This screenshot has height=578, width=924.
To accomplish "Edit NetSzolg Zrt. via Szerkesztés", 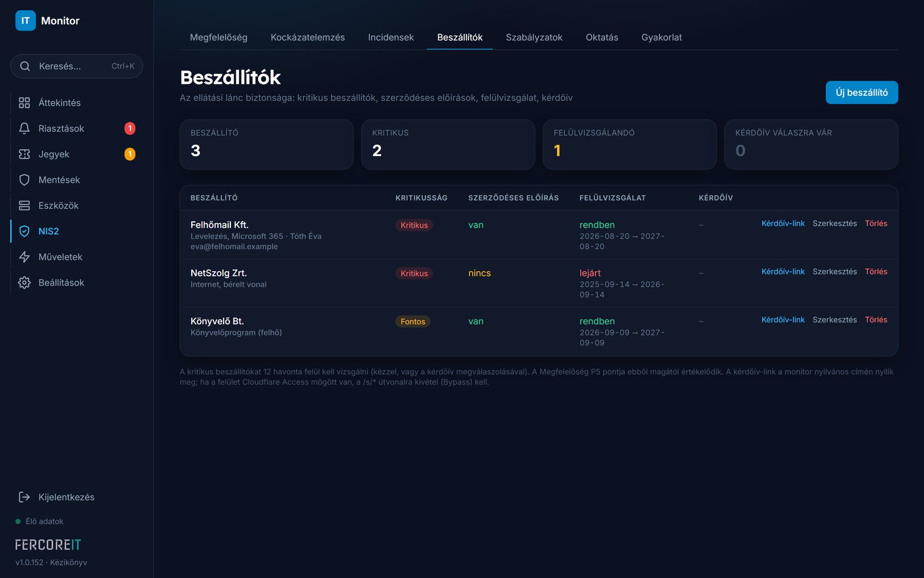I will point(834,272).
